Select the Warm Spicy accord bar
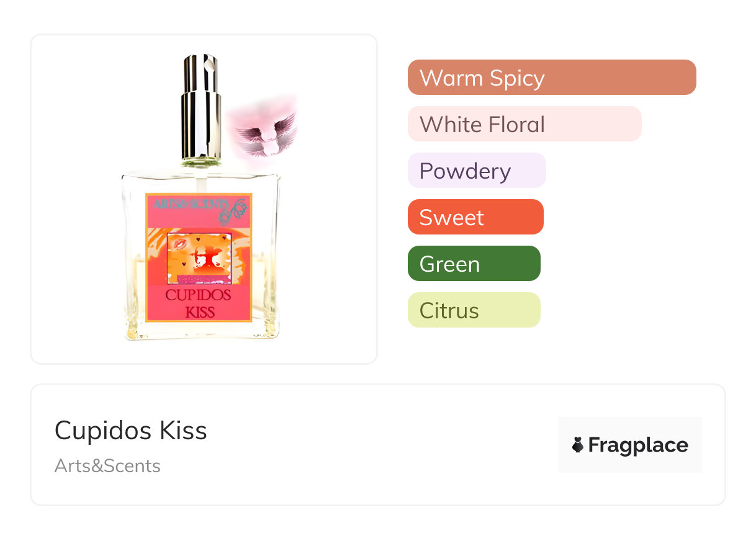The image size is (756, 536). [551, 78]
